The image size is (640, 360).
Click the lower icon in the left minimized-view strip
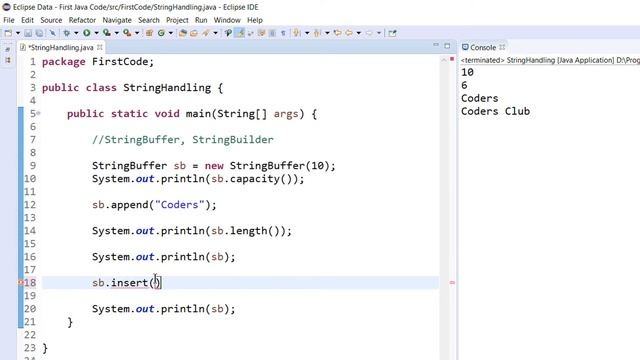[x=8, y=60]
